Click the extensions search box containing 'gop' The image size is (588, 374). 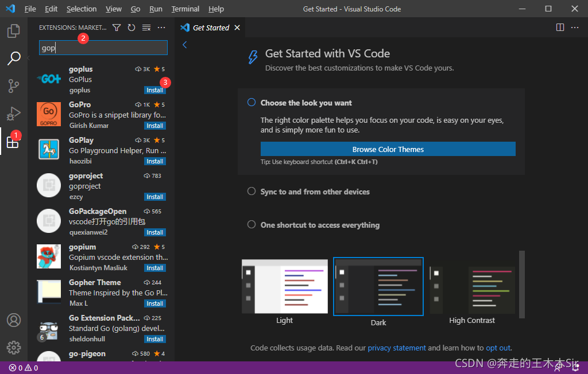[103, 48]
